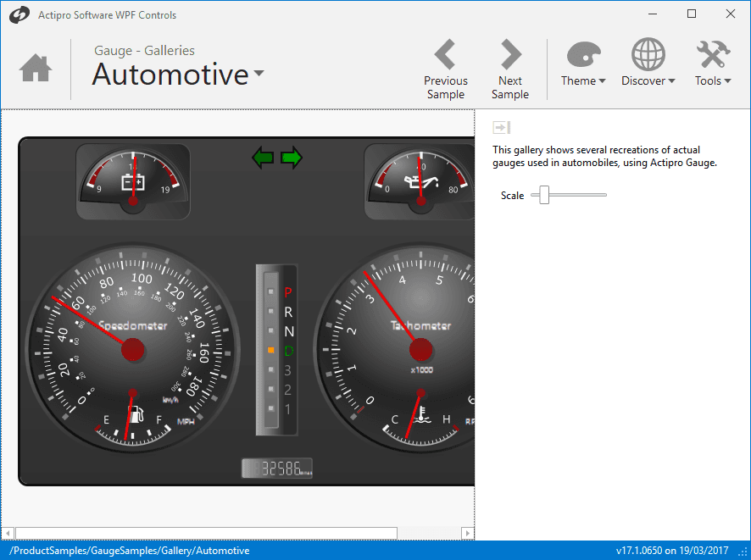Screen dimensions: 751x560
Task: Click the Speedometer needle hub
Action: 133,349
